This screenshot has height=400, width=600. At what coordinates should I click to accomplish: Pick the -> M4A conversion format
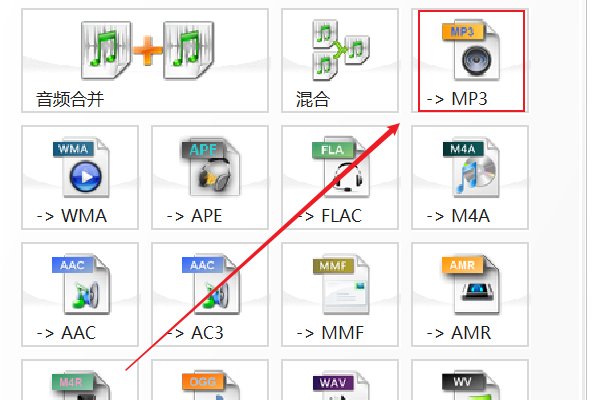470,178
